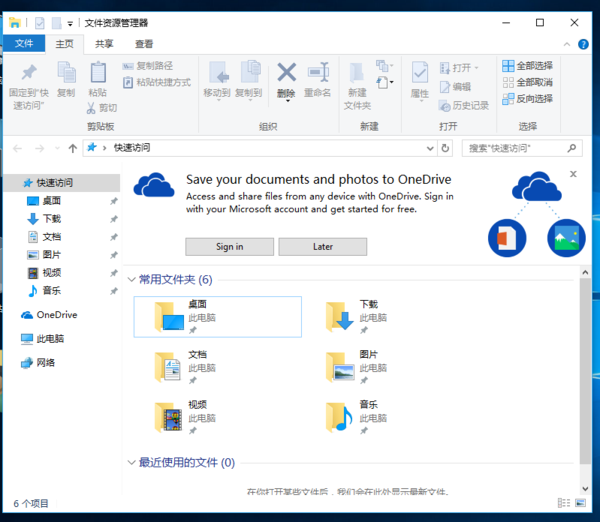Click the Properties icon in title bar
The image size is (600, 522).
click(40, 23)
